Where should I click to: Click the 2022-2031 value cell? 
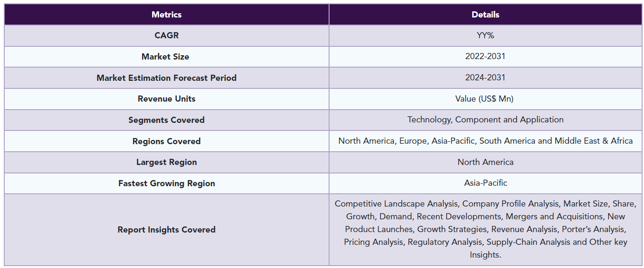point(485,57)
